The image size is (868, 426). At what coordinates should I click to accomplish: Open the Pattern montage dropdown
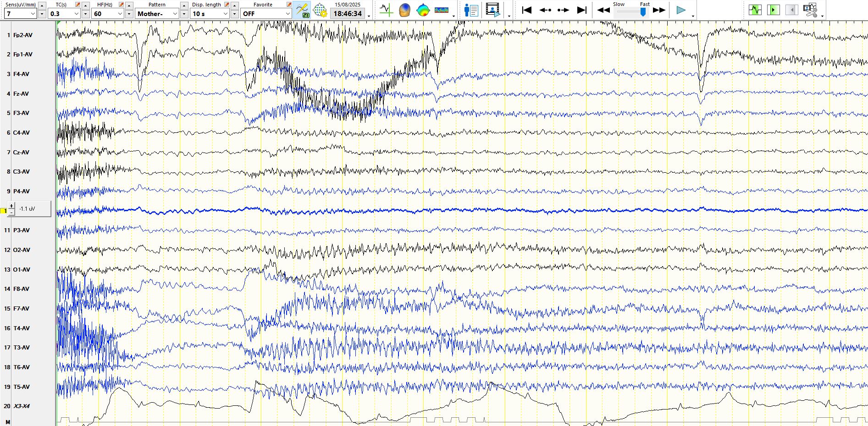click(157, 14)
